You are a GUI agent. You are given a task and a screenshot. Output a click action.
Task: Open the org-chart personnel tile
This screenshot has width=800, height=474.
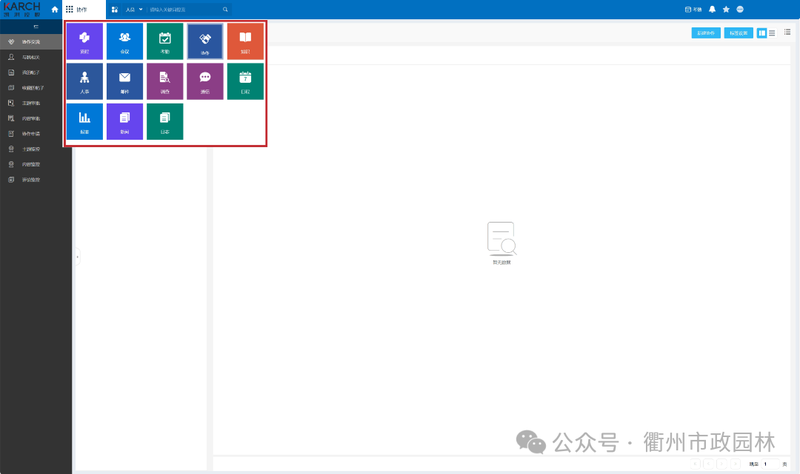coord(85,81)
